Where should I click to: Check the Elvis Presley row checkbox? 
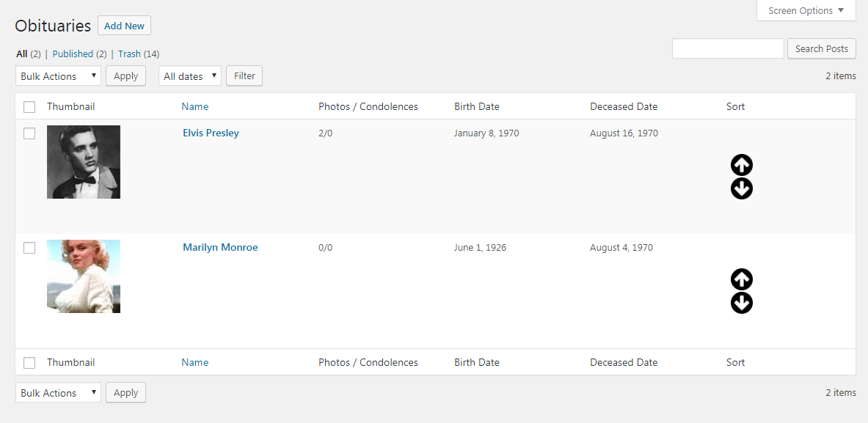[29, 133]
